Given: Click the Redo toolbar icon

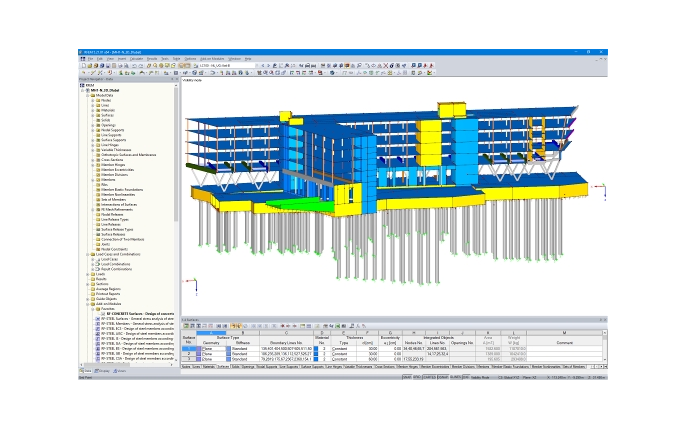Looking at the screenshot, I should tap(140, 66).
